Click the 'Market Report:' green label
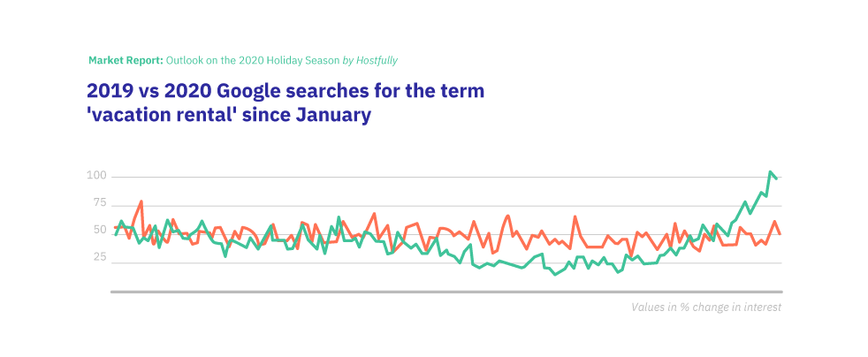 point(126,60)
